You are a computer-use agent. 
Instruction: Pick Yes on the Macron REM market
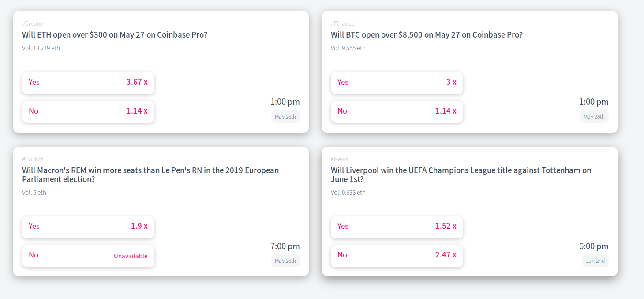[88, 227]
